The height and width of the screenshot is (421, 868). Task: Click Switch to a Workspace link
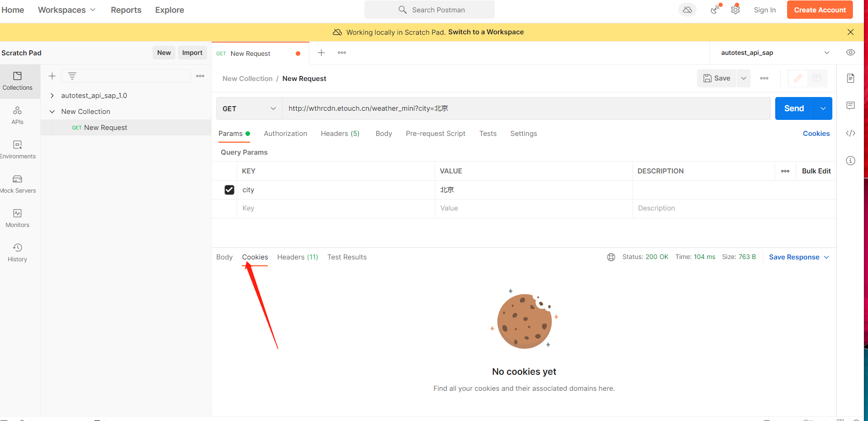(486, 32)
